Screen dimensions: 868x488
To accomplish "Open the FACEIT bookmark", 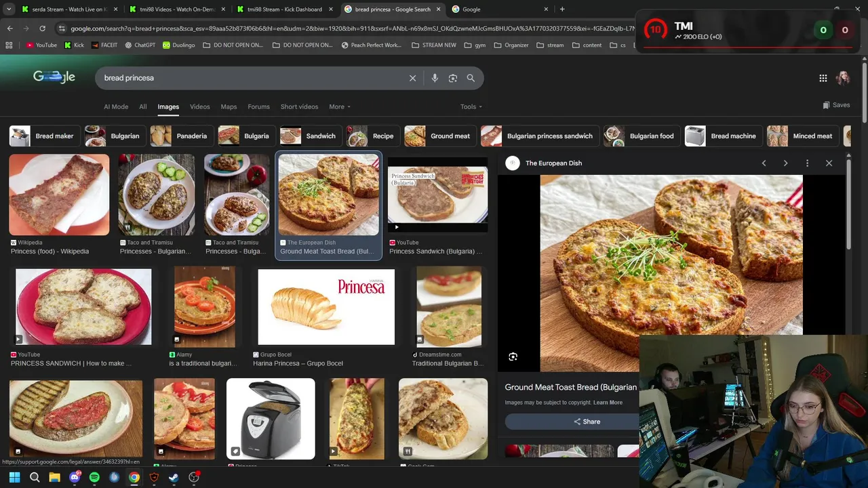I will 104,45.
